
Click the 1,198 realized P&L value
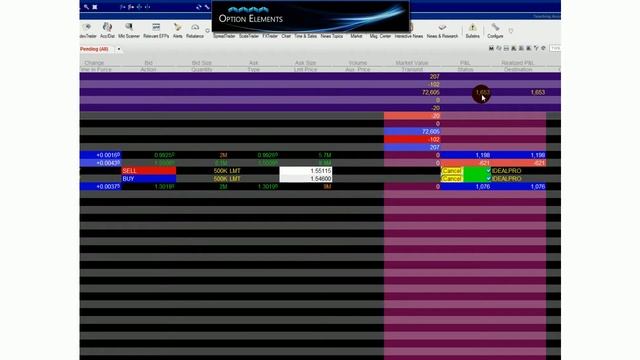[538, 155]
